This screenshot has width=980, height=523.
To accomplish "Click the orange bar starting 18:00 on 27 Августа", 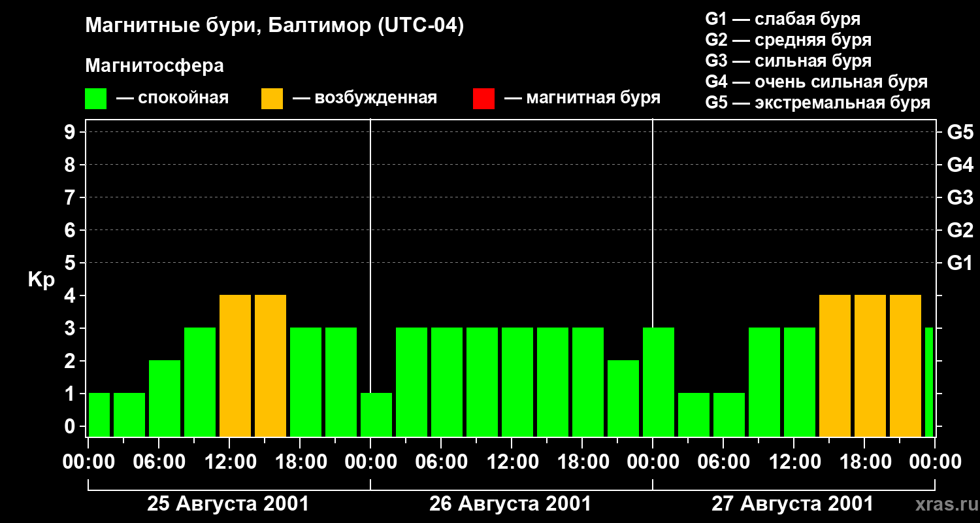I will click(x=870, y=366).
